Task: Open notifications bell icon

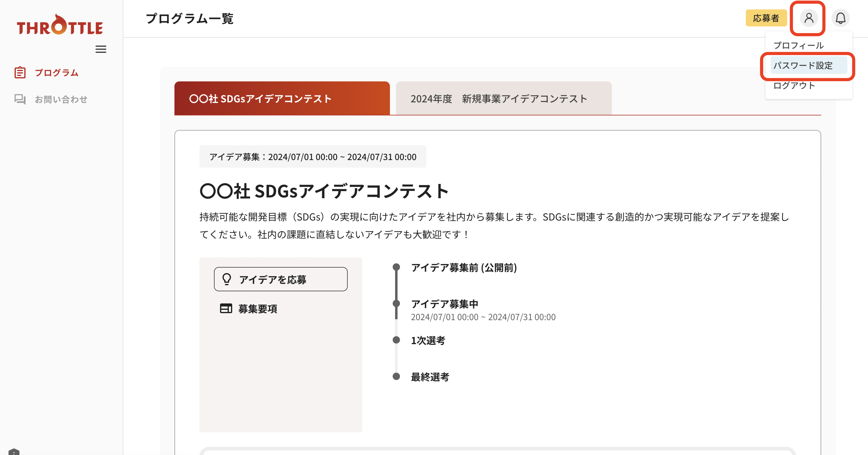Action: point(840,18)
